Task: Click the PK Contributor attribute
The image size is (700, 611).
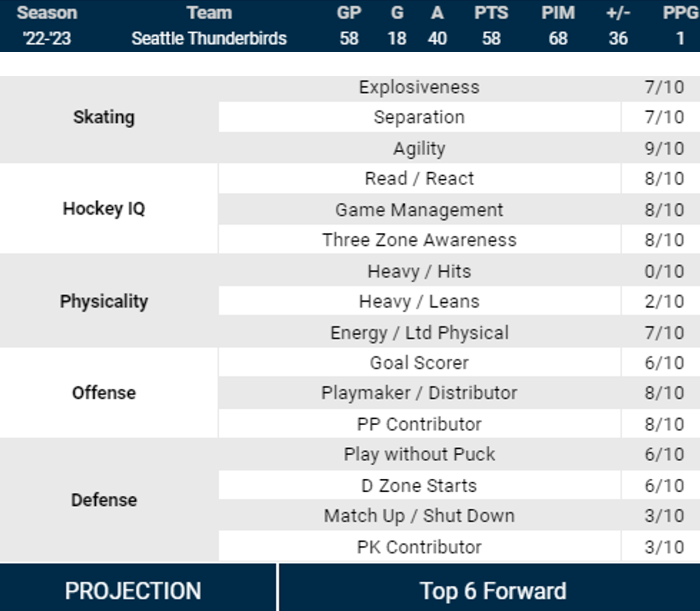Action: [x=419, y=547]
